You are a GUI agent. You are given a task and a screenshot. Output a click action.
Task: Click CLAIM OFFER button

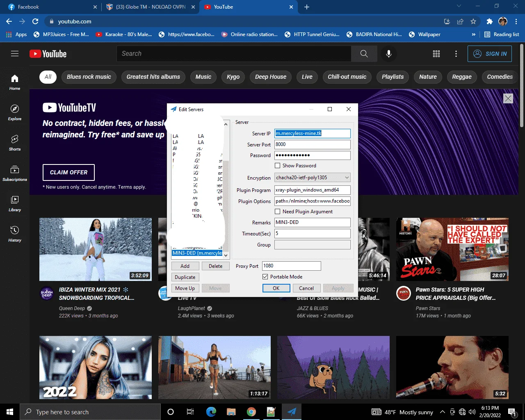point(68,172)
